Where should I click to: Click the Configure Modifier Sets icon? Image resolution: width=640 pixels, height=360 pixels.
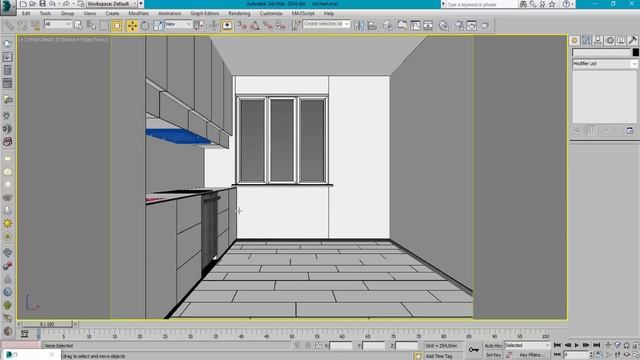(630, 131)
